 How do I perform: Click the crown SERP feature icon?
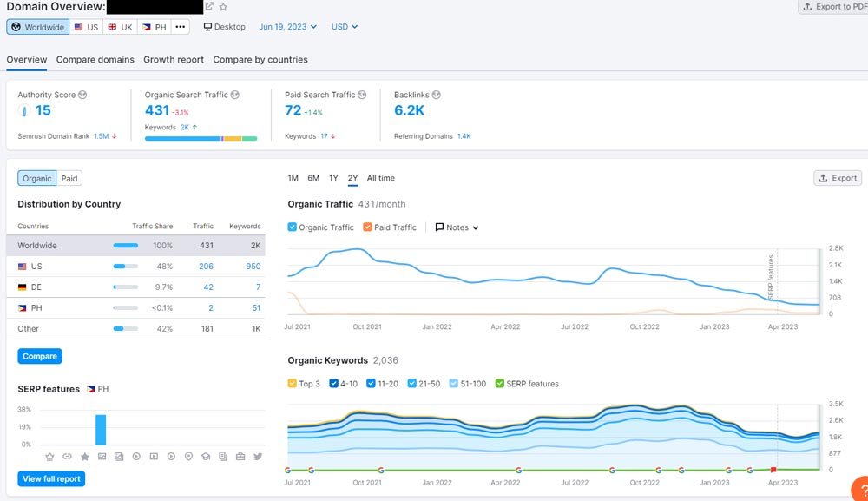point(49,457)
